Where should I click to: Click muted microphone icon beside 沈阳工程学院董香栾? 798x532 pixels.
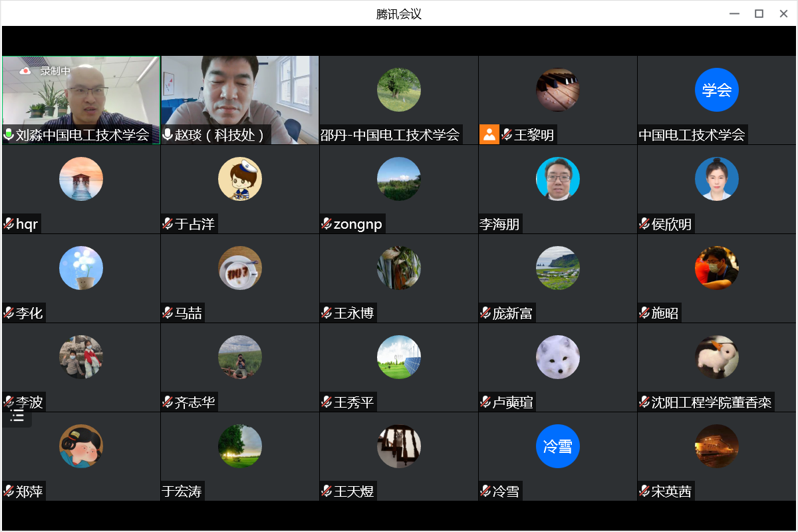pyautogui.click(x=644, y=402)
